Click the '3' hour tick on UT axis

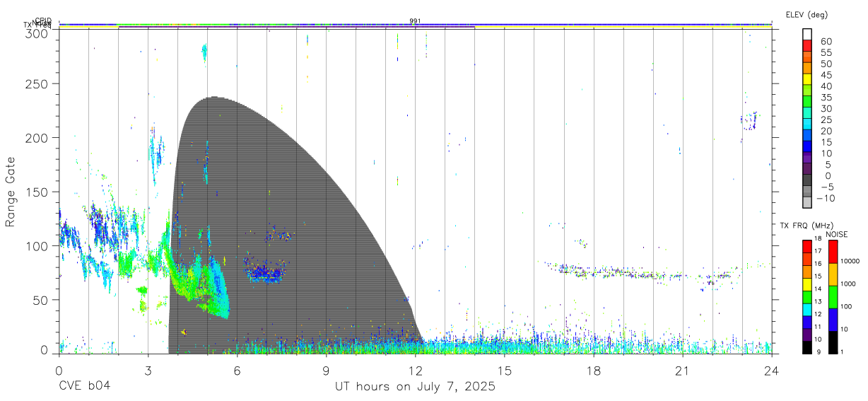(148, 371)
